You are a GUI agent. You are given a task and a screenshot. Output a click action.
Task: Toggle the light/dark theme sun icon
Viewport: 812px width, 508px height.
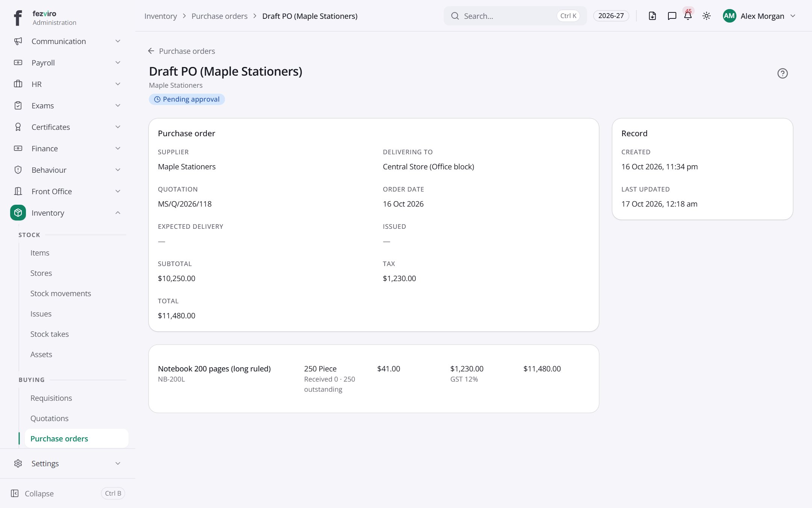pos(706,16)
